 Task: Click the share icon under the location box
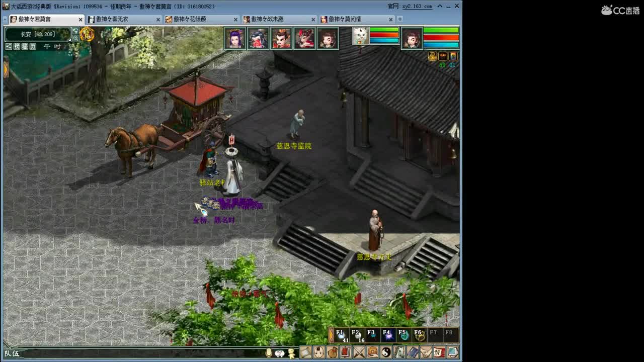[x=9, y=46]
